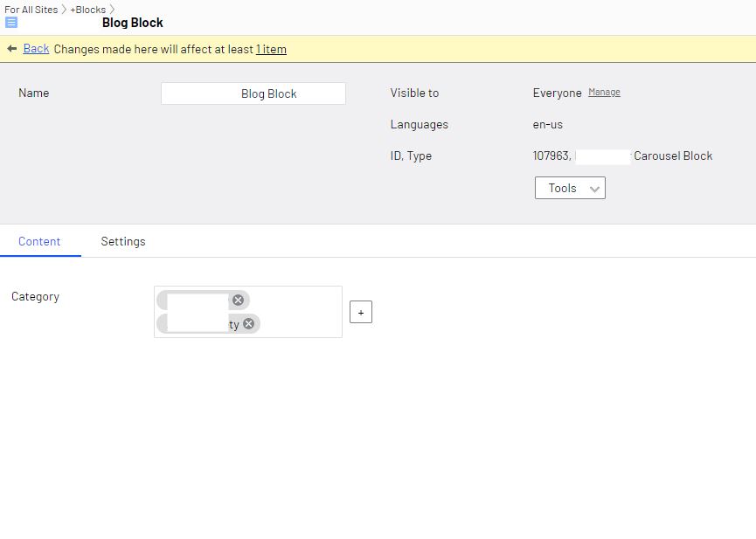Expand the '+Blocks' breadcrumb chevron
756x539 pixels.
113,10
